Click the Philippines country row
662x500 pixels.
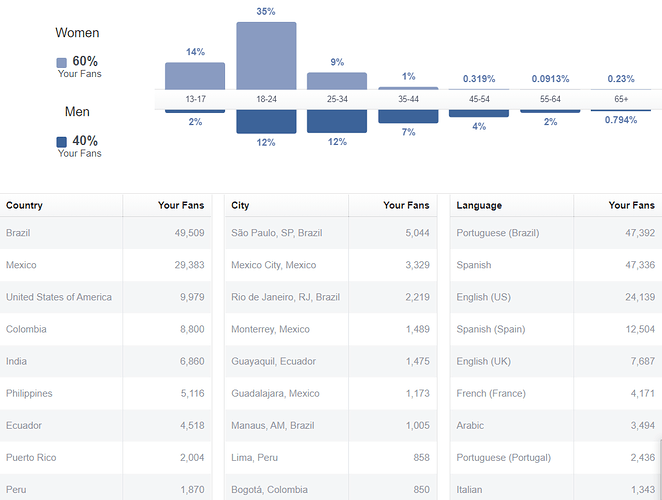[105, 393]
